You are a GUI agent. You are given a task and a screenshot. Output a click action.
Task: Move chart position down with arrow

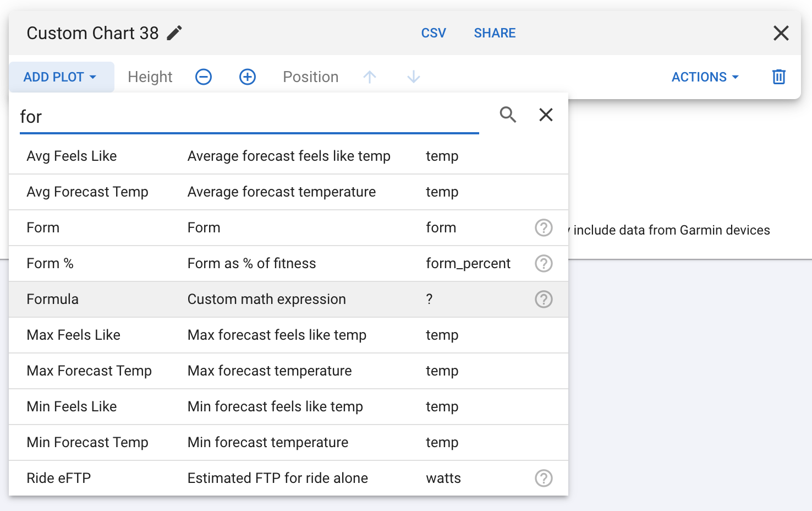pyautogui.click(x=414, y=77)
